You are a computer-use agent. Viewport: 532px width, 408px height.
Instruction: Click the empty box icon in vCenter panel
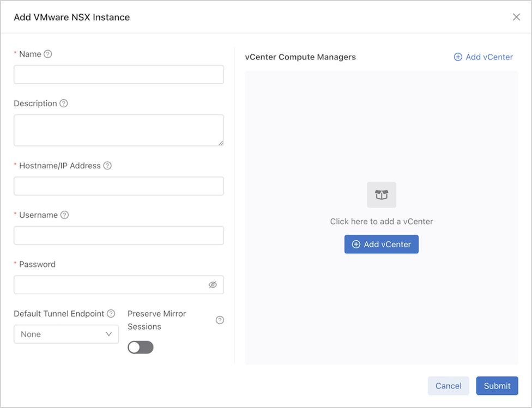coord(382,195)
